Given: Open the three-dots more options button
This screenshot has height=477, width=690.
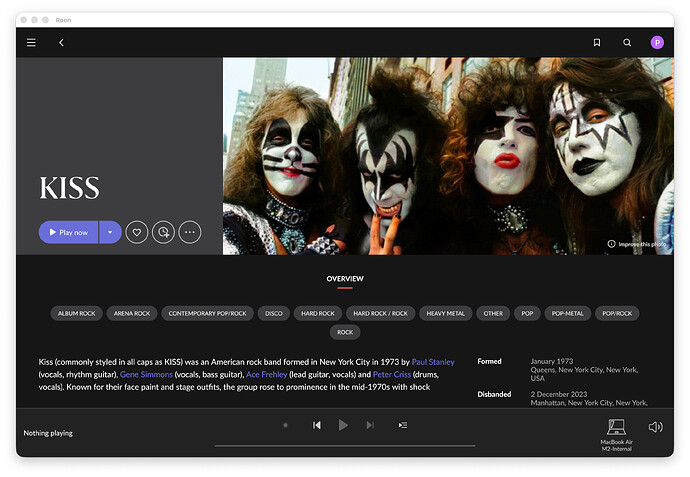Looking at the screenshot, I should pyautogui.click(x=190, y=232).
